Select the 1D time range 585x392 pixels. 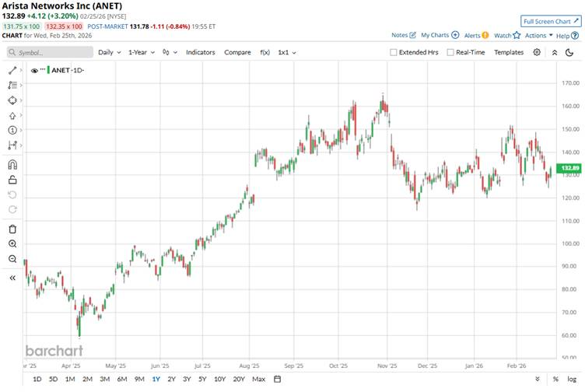37,380
